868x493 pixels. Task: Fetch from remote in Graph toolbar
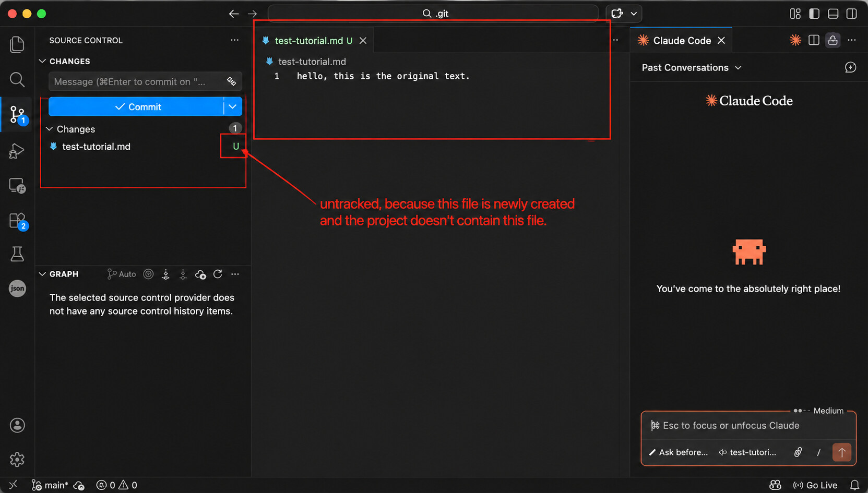pos(166,274)
